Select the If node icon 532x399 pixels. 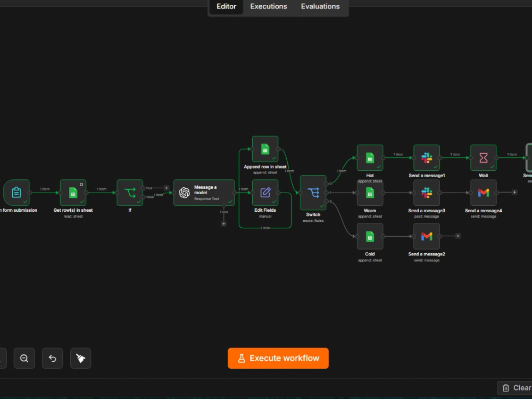tap(130, 193)
